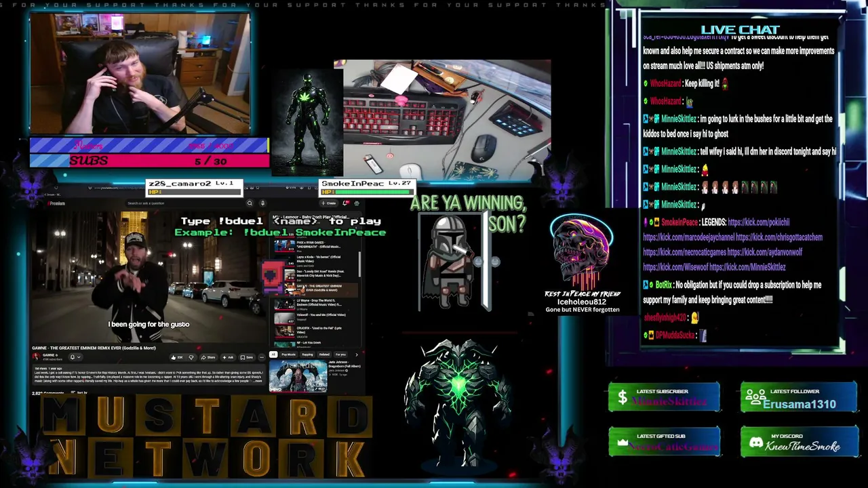Click the GAWNE video title text
The width and height of the screenshot is (868, 488).
click(94, 348)
